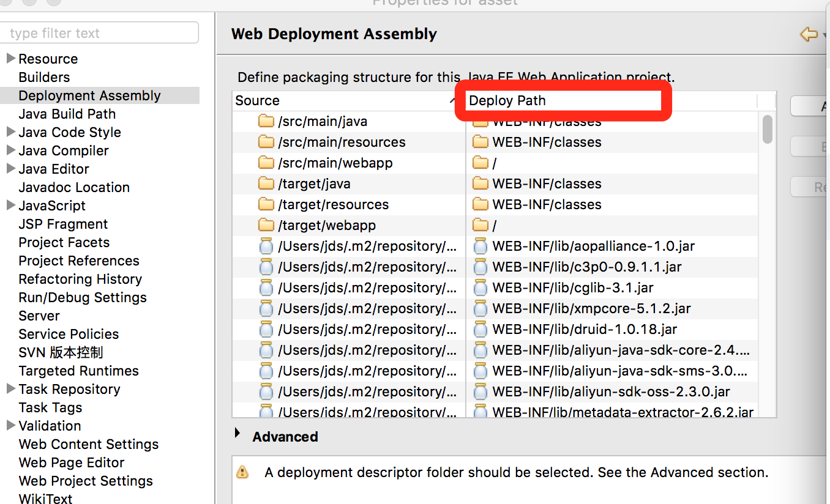The height and width of the screenshot is (504, 830).
Task: Expand the Task Repository node
Action: point(10,389)
